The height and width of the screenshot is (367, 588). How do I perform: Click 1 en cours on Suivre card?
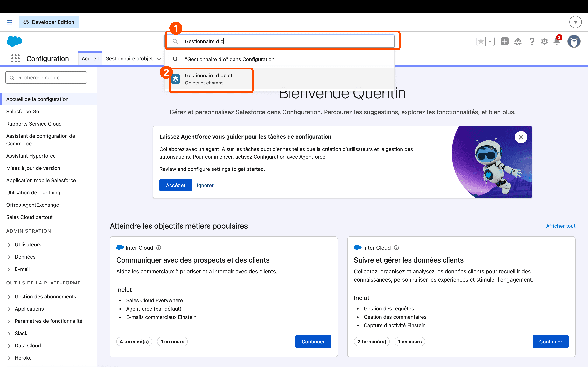(x=410, y=341)
